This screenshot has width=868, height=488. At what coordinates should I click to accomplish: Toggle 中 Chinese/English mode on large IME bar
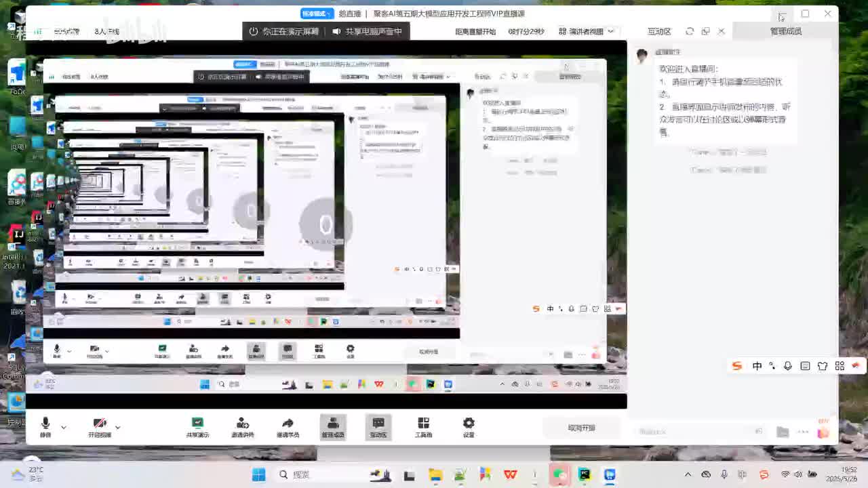coord(757,366)
